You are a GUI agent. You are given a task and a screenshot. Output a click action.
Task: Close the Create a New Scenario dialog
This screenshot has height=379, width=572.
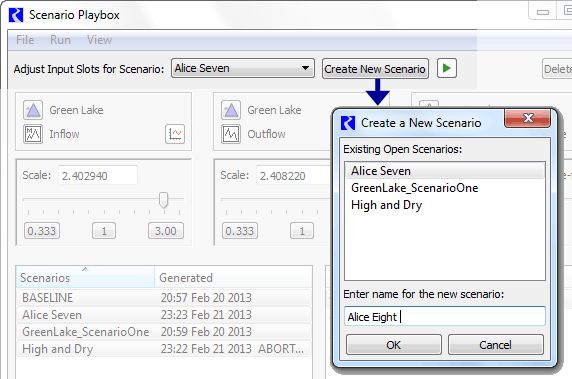[x=528, y=118]
